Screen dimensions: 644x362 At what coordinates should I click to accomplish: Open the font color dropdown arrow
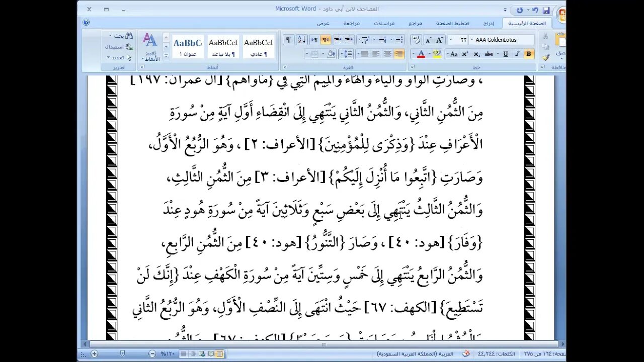pyautogui.click(x=414, y=54)
